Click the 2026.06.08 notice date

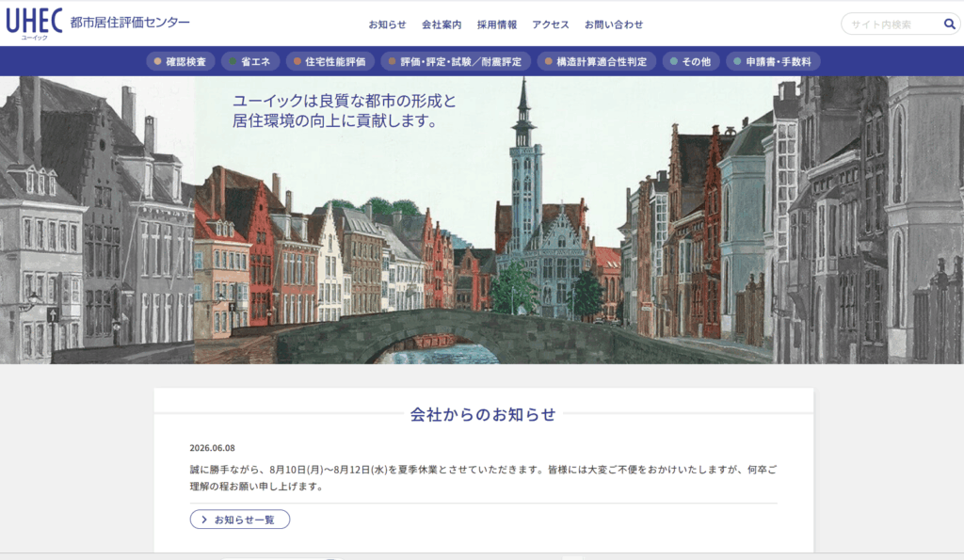pyautogui.click(x=212, y=448)
